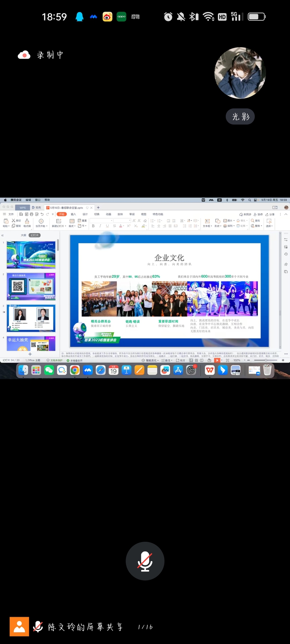Click the Redo arrow icon
290x644 pixels.
48,214
